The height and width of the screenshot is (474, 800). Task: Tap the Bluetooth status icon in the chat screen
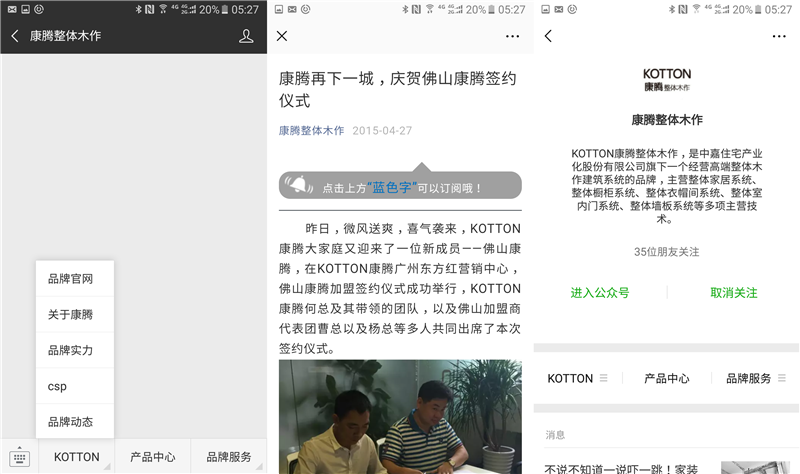138,9
